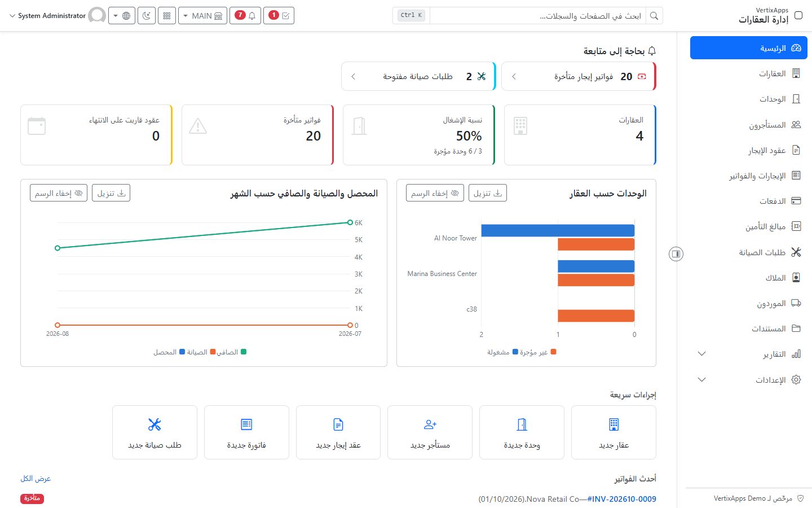Open System Administrator user menu
Screen dimensions: 812x508
(x=57, y=16)
